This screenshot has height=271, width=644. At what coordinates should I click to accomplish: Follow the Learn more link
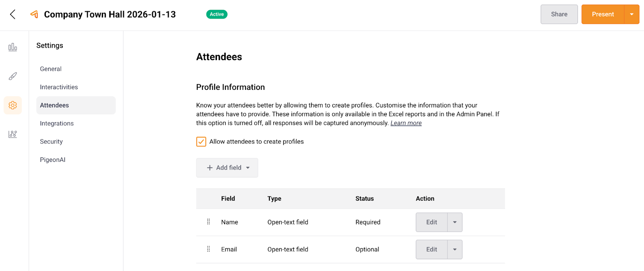pos(406,123)
